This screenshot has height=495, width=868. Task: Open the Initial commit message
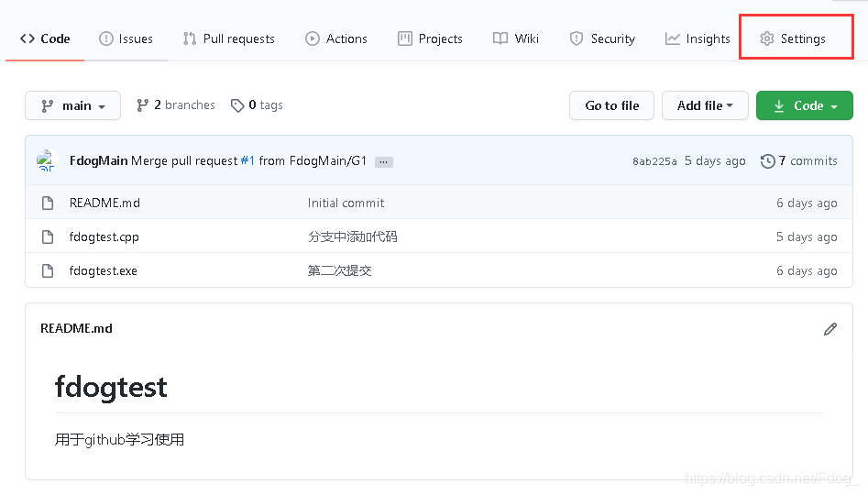pos(346,203)
